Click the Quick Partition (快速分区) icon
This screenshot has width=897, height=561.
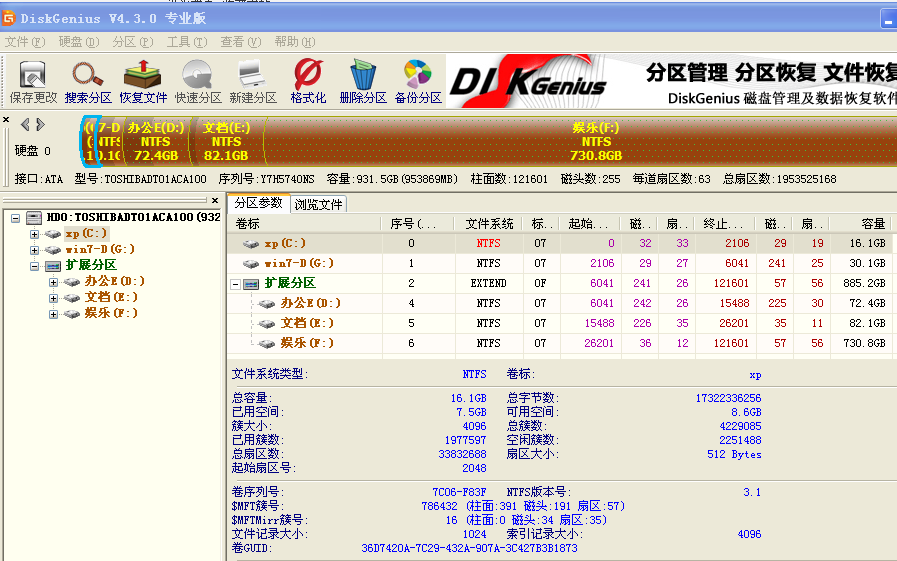point(197,82)
